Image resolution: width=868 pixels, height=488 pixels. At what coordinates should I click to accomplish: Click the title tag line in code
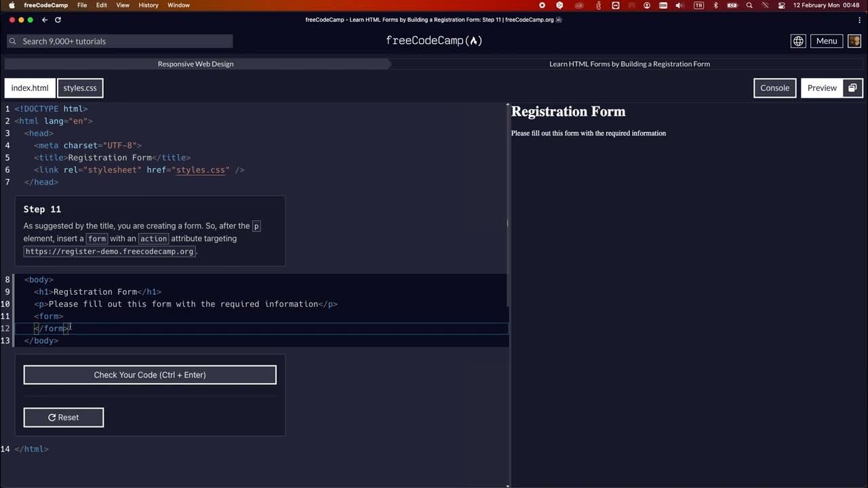pyautogui.click(x=113, y=157)
